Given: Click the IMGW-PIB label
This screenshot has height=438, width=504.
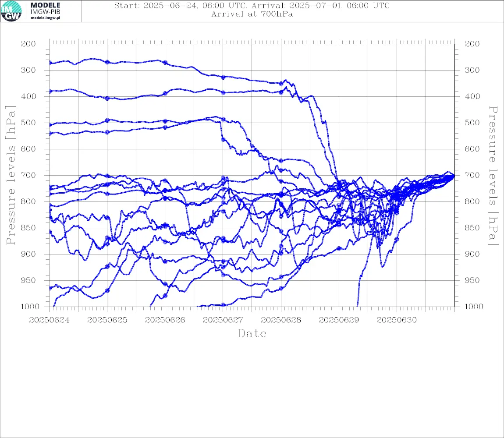Looking at the screenshot, I should click(45, 12).
